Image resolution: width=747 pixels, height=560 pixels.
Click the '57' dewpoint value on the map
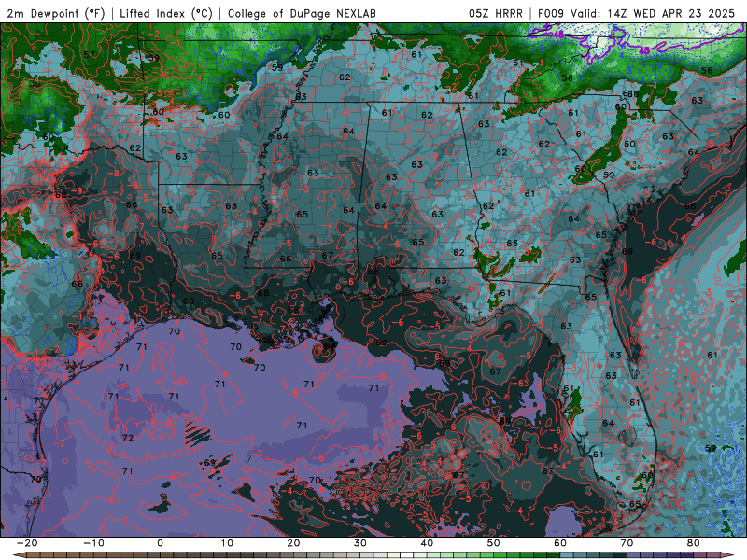point(89,54)
